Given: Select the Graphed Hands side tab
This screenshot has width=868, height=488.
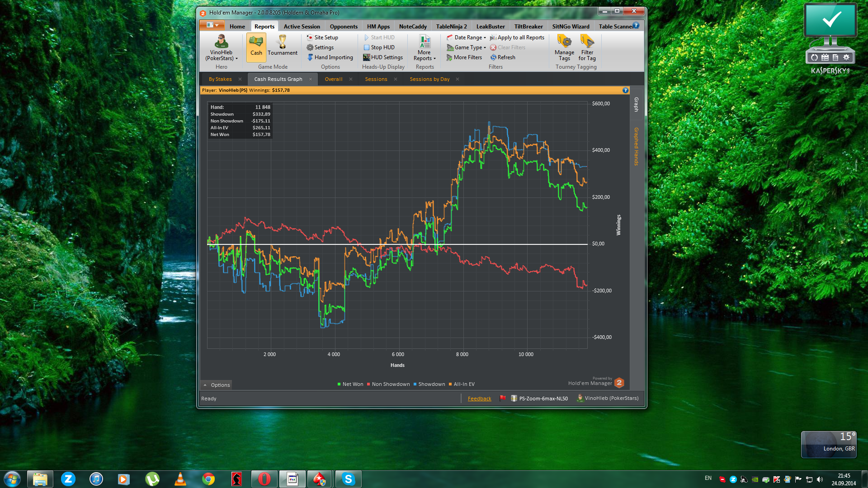Looking at the screenshot, I should click(x=636, y=146).
